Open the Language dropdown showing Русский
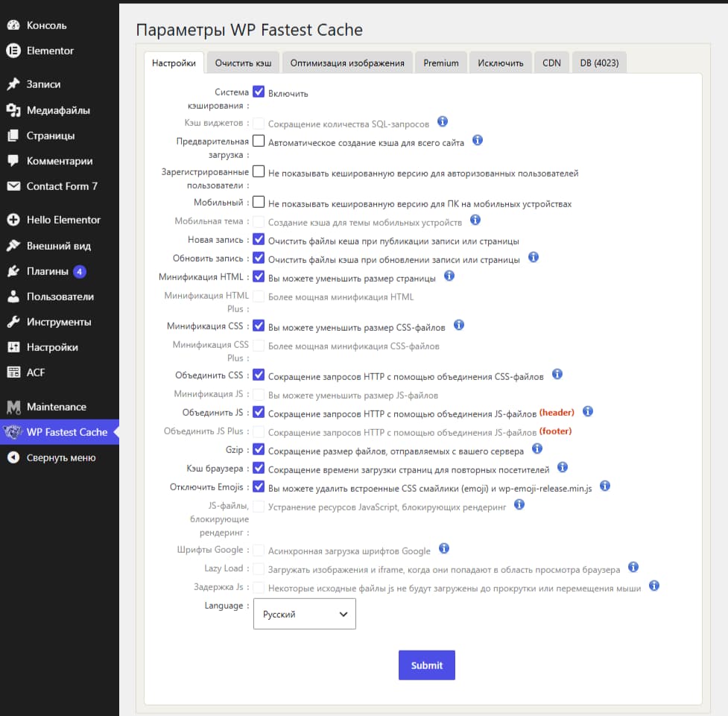 point(305,614)
